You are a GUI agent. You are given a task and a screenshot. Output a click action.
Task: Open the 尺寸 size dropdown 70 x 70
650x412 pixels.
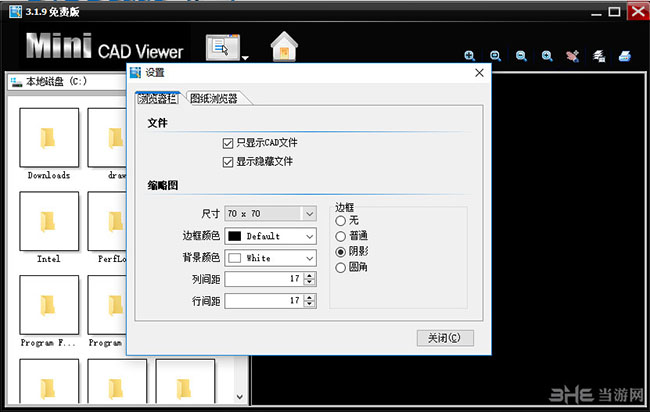coord(271,213)
